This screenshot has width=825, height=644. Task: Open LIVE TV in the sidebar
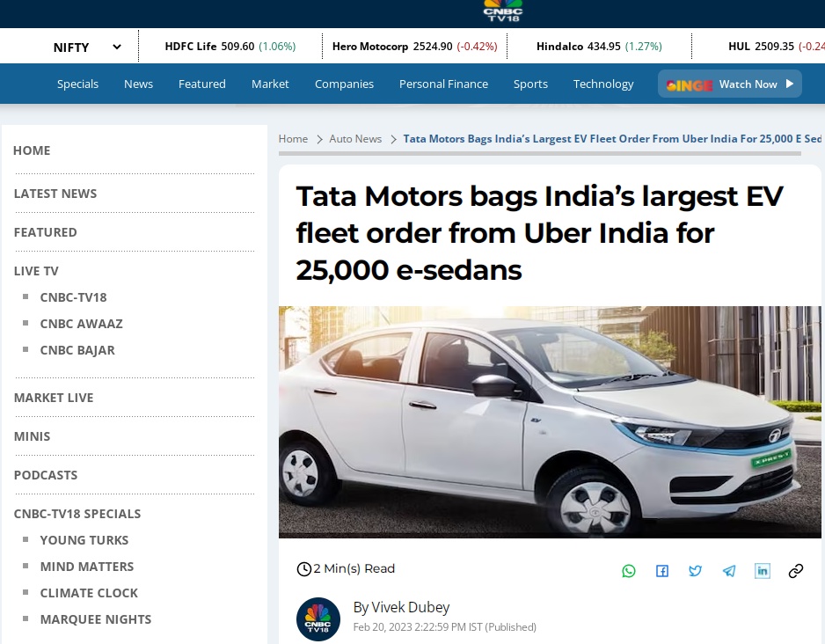36,271
